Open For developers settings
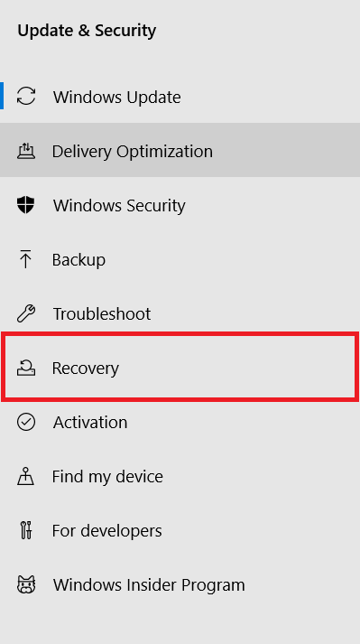Screen dimensions: 360x644 (x=180, y=530)
